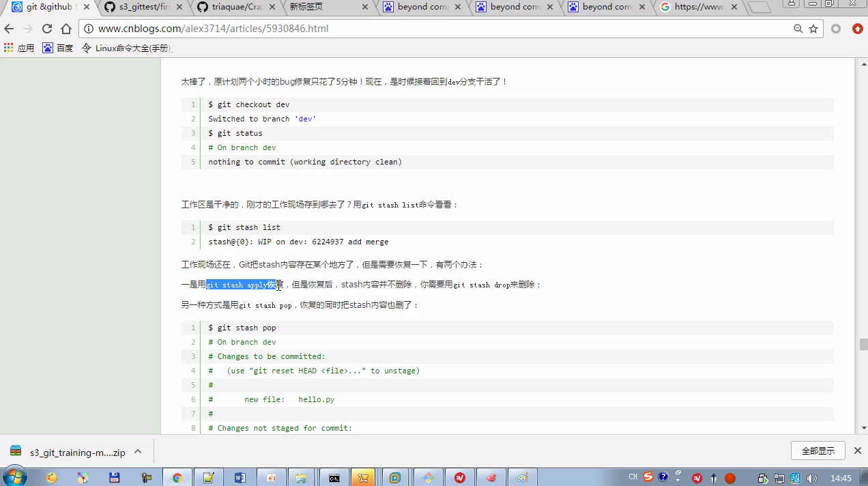Open the downloaded s3_git_training zip file

click(68, 451)
